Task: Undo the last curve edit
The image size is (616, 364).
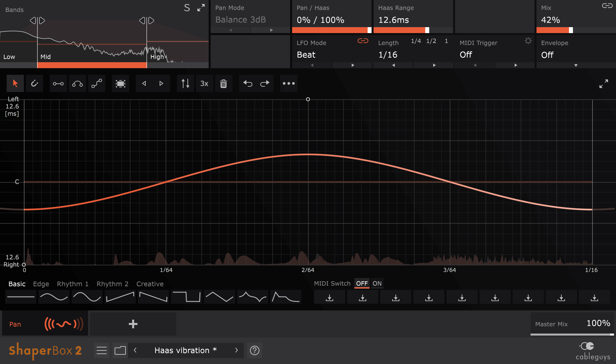Action: pos(248,83)
